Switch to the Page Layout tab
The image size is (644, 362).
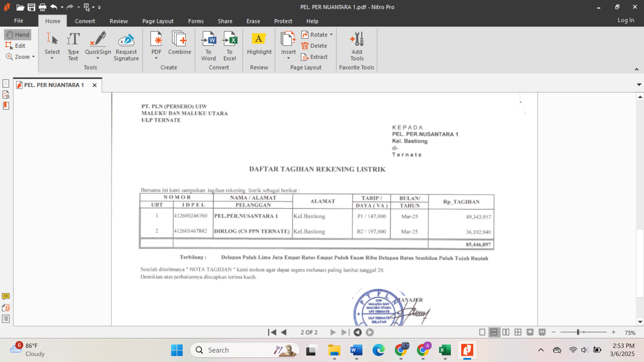158,21
